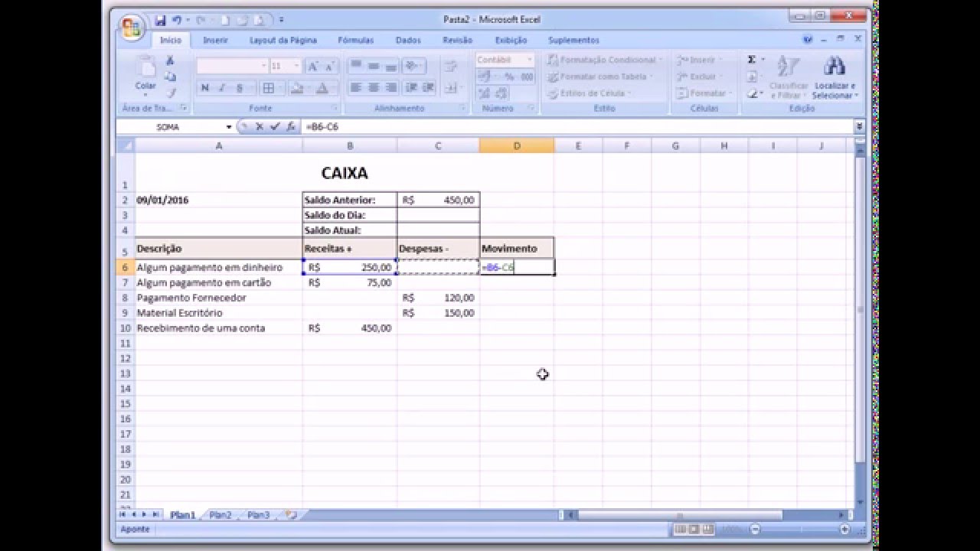Image resolution: width=980 pixels, height=551 pixels.
Task: Open the Name Box dropdown arrow
Action: pos(228,127)
